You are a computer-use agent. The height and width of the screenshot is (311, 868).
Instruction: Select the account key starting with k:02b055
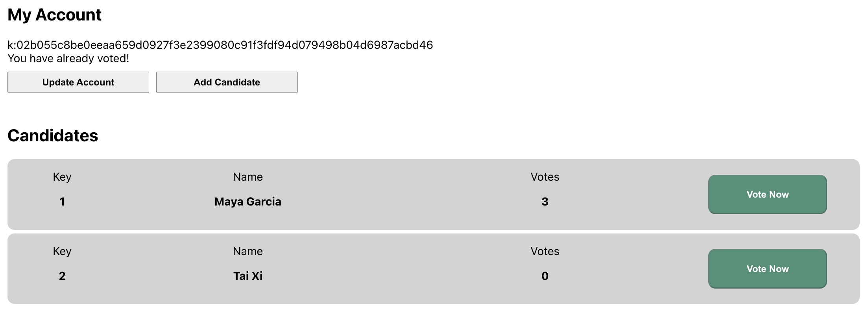click(219, 44)
